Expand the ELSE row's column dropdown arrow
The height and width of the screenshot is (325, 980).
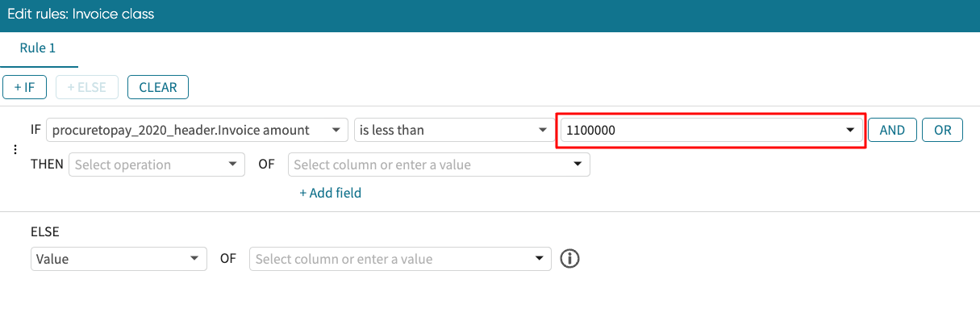(539, 259)
